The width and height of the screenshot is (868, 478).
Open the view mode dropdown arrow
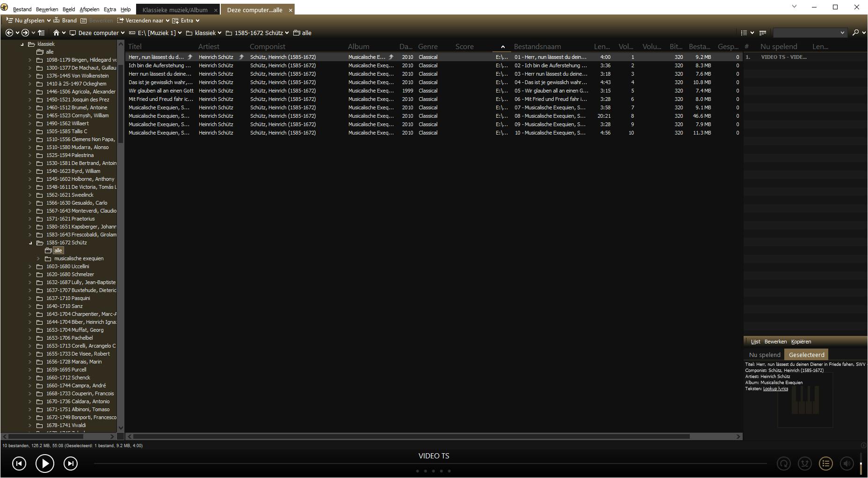(752, 33)
